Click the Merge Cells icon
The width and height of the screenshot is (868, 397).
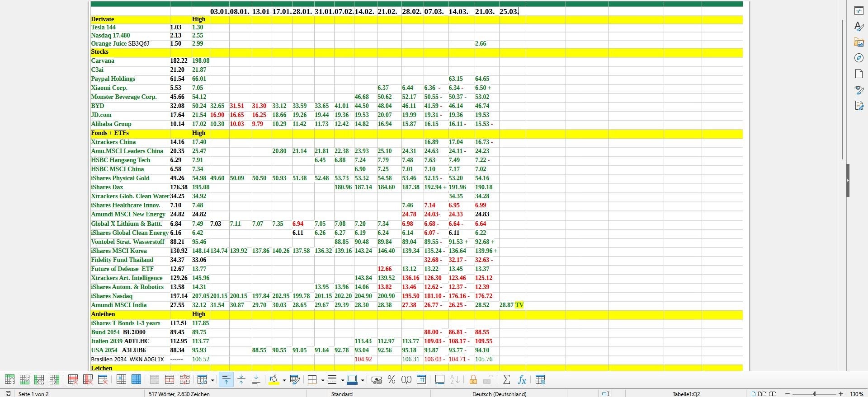click(155, 380)
